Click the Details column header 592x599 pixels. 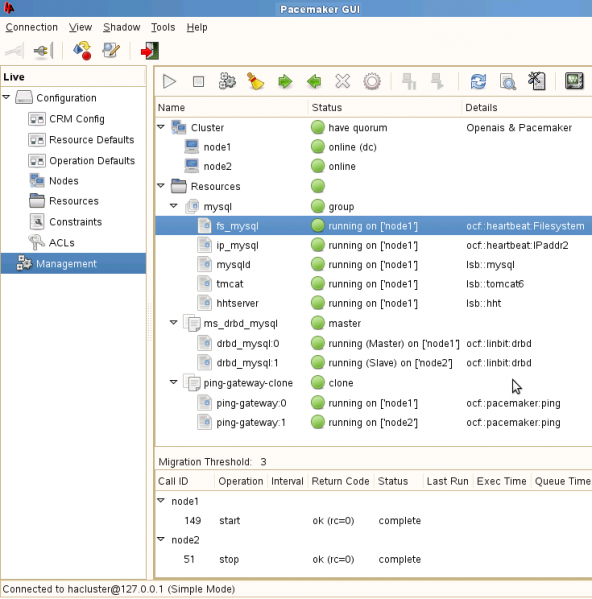point(527,108)
